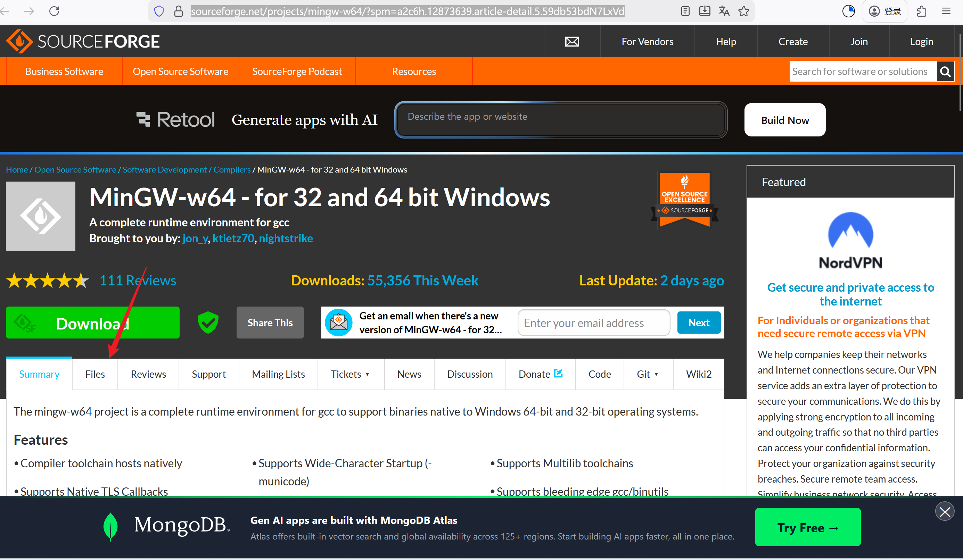Viewport: 963px width, 560px height.
Task: Click the NordVPN logo
Action: pyautogui.click(x=851, y=241)
